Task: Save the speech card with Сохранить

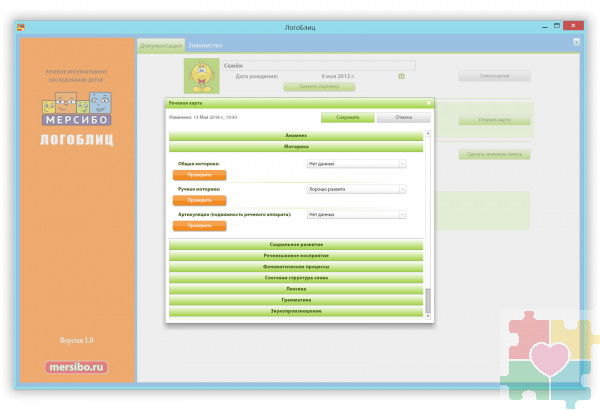Action: click(x=347, y=117)
